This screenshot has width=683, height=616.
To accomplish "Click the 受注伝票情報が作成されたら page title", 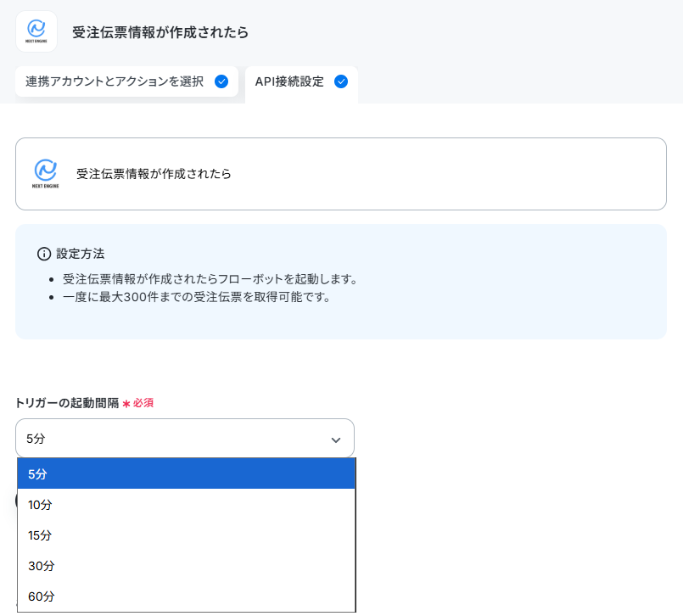I will pyautogui.click(x=160, y=32).
